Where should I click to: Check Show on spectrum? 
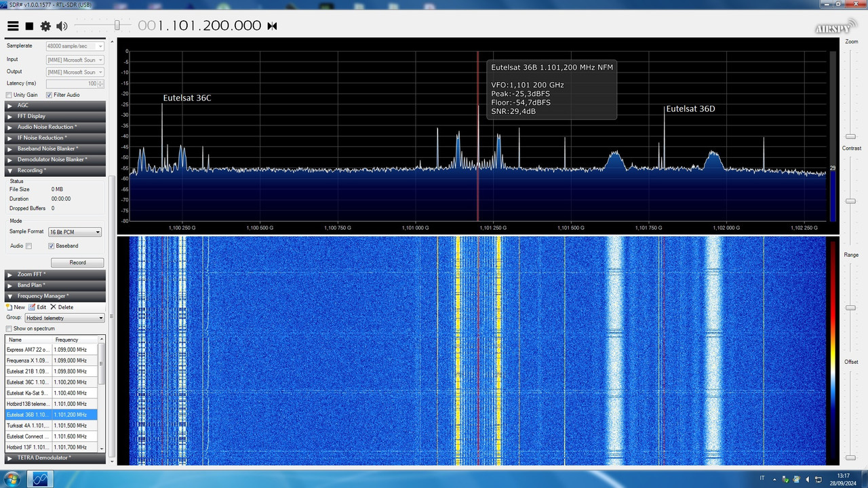click(x=9, y=328)
